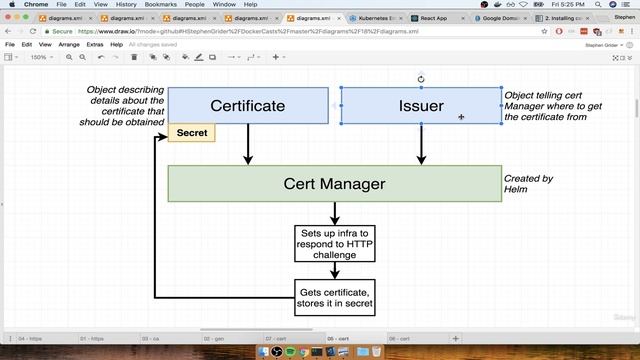Go back with browser back arrow
Image resolution: width=640 pixels, height=360 pixels.
8,31
